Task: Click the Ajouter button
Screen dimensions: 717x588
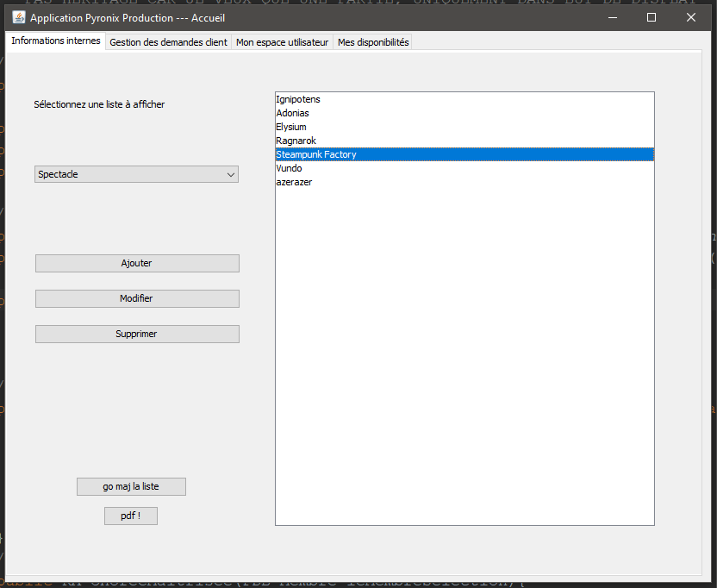Action: tap(136, 263)
